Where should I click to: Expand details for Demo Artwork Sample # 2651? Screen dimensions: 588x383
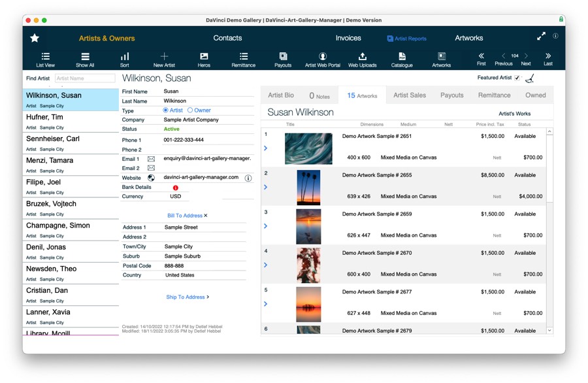[265, 148]
